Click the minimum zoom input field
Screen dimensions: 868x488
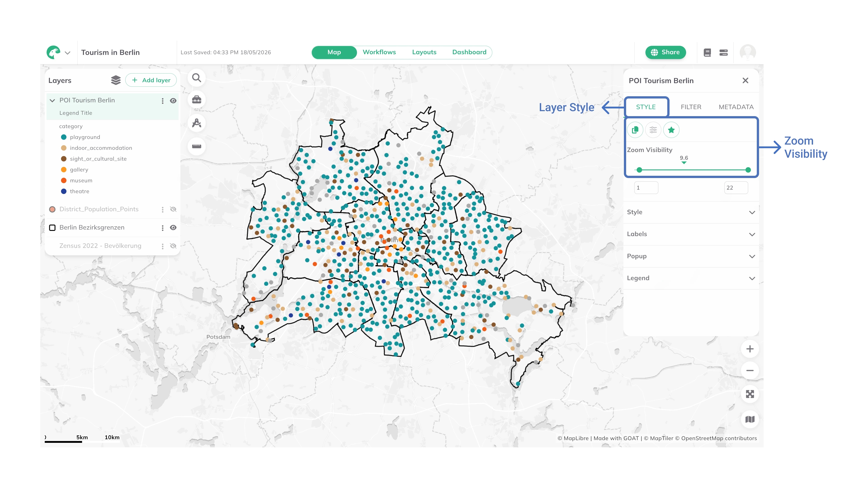click(x=646, y=188)
